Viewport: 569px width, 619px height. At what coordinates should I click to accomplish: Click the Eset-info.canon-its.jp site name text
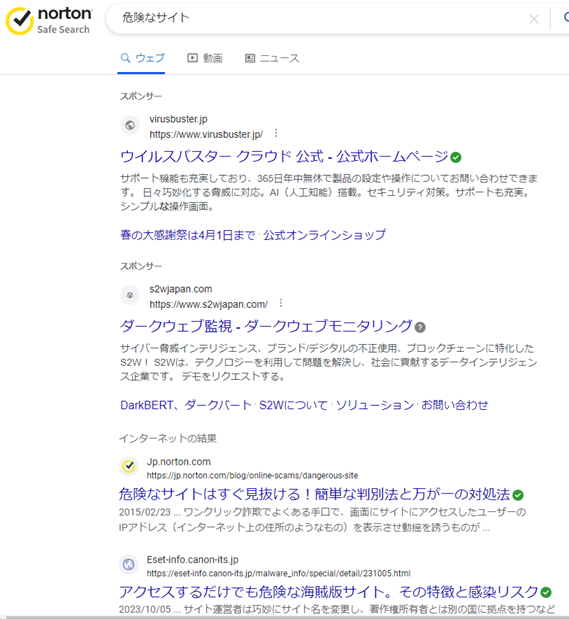192,559
